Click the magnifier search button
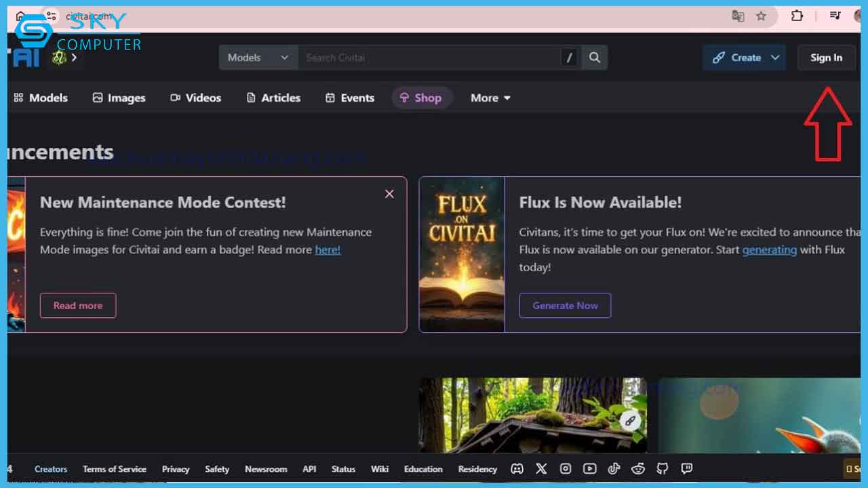Viewport: 868px width, 488px height. point(595,58)
